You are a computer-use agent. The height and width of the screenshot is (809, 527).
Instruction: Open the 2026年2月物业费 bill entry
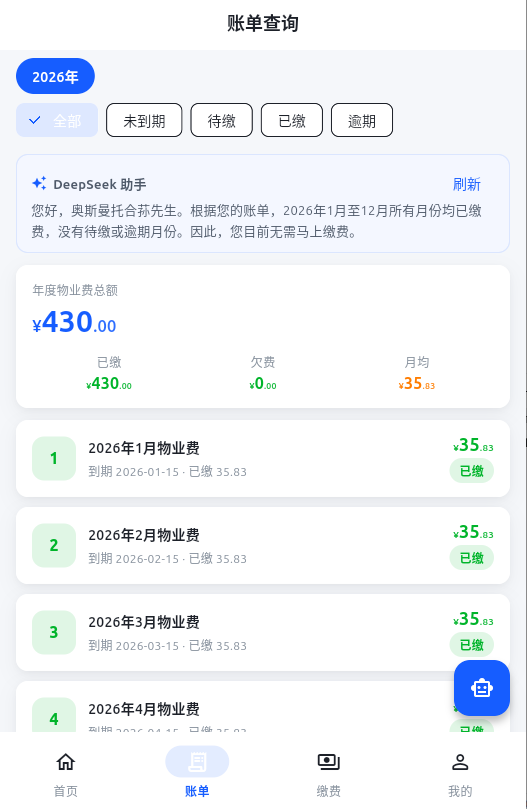pos(263,546)
